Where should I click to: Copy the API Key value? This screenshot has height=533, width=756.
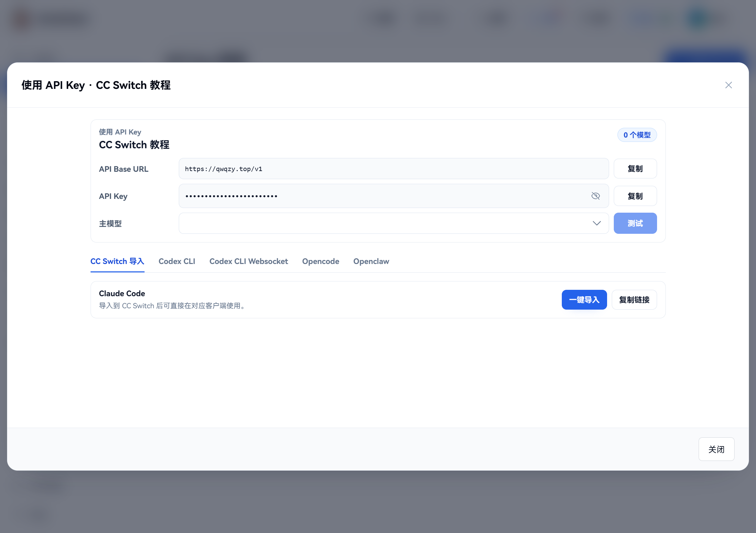click(x=635, y=196)
